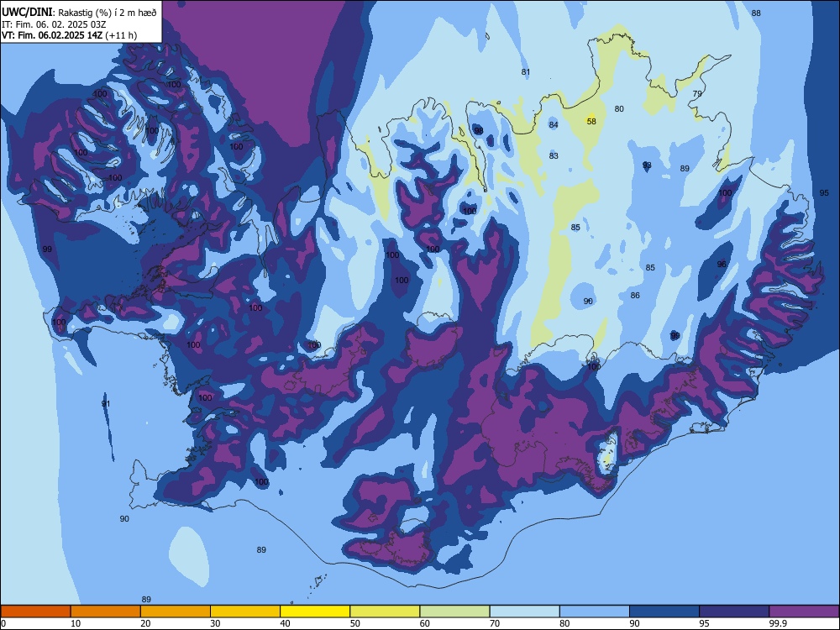840x630 pixels.
Task: Click the dark orange 0–10 legend segment
Action: 35,612
